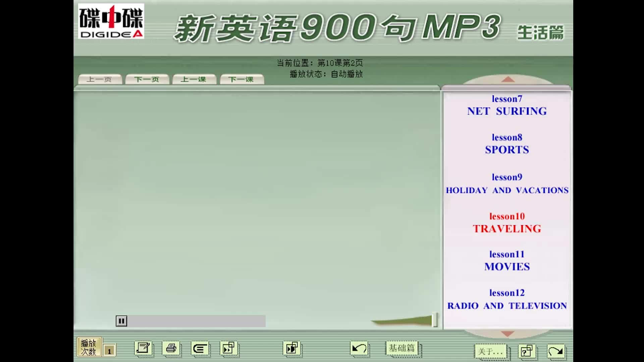The height and width of the screenshot is (362, 644).
Task: Click the play window icon in the middle of the bottom bar
Action: click(292, 348)
